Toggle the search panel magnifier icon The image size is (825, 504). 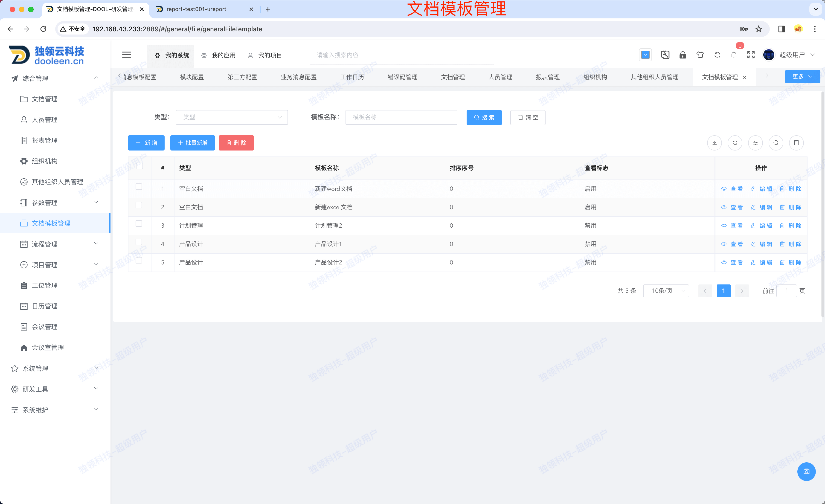pos(776,143)
